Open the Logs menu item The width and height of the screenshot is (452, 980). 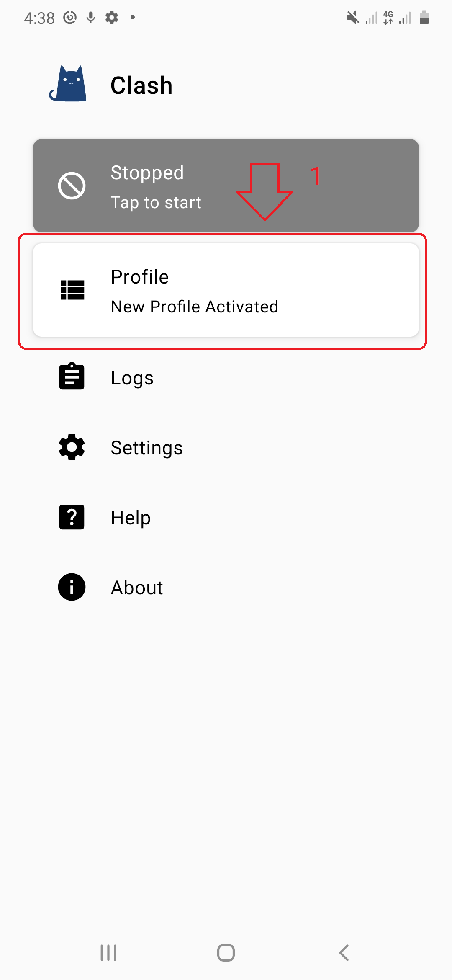tap(132, 378)
